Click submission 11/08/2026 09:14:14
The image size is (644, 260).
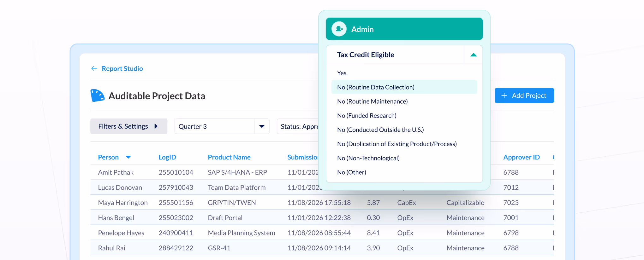point(319,248)
